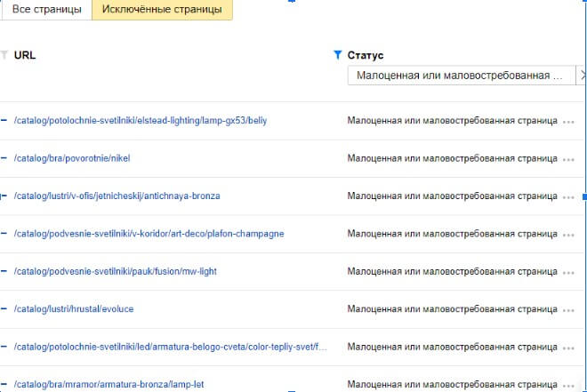
Task: Click the dash icon before the plafon-champagne row
Action: point(4,234)
